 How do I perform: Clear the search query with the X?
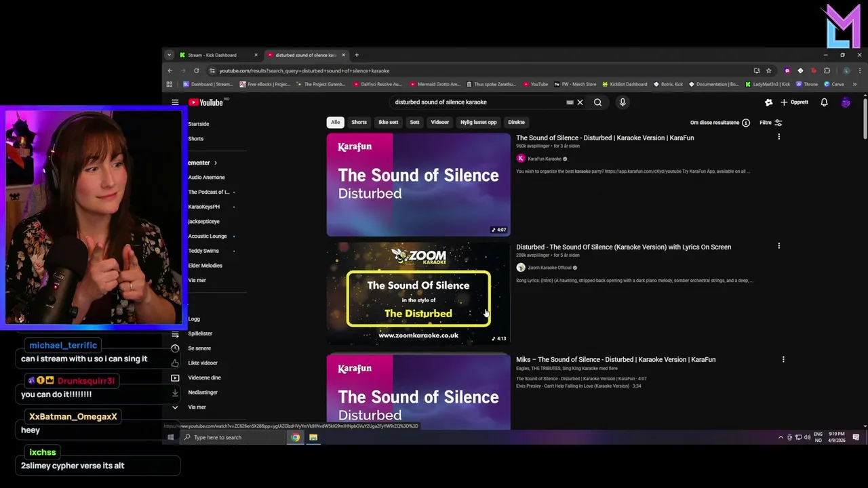click(580, 102)
